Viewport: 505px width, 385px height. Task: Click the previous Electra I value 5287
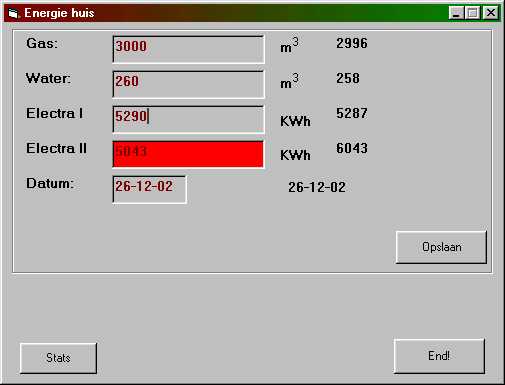point(352,113)
